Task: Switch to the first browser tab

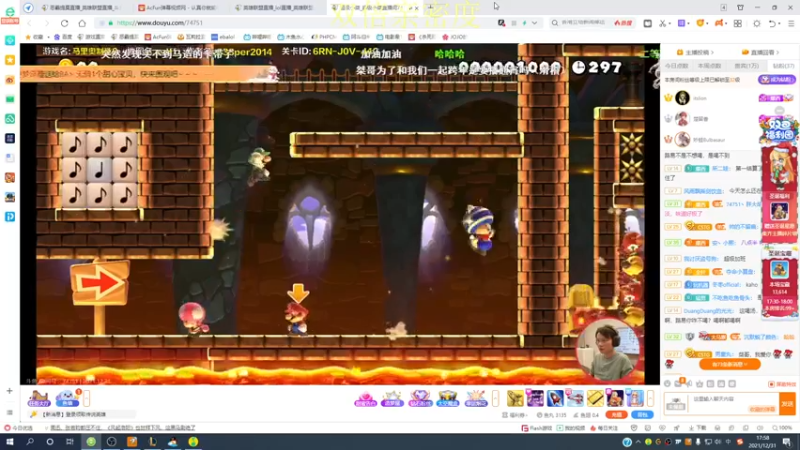Action: click(x=81, y=8)
